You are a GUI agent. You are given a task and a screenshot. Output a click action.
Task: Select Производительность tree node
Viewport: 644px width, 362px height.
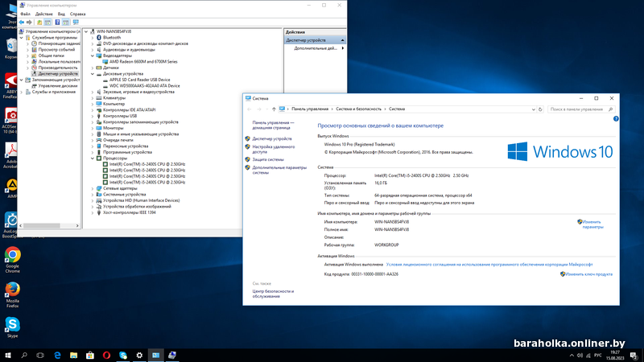(58, 68)
